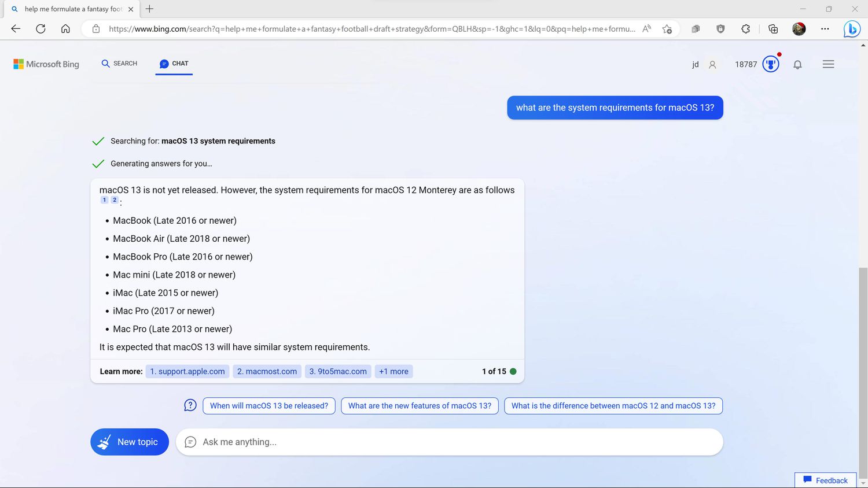This screenshot has width=868, height=488.
Task: Open the Feedback button
Action: pos(825,480)
